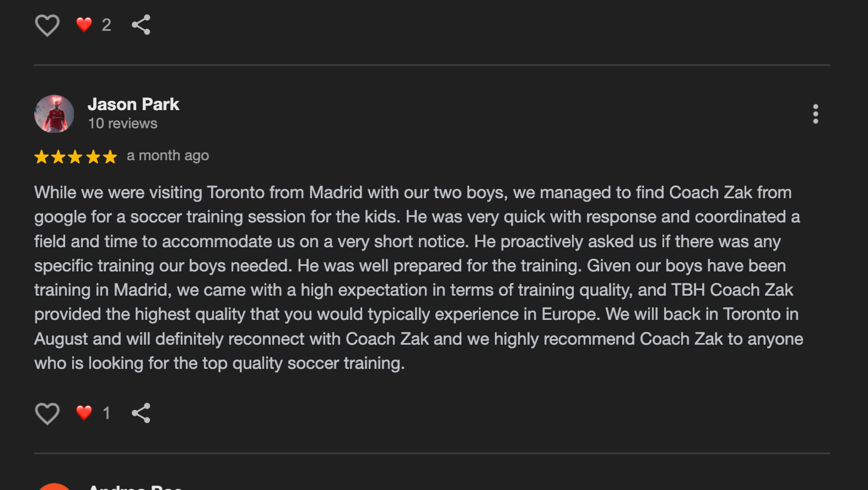Open the reaction count of 2
868x490 pixels.
tap(106, 25)
